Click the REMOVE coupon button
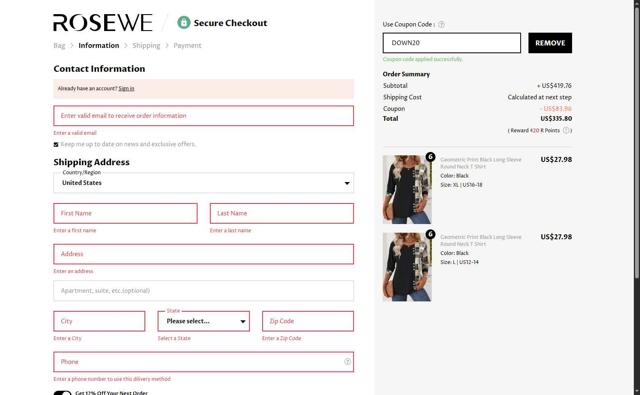 click(x=550, y=43)
